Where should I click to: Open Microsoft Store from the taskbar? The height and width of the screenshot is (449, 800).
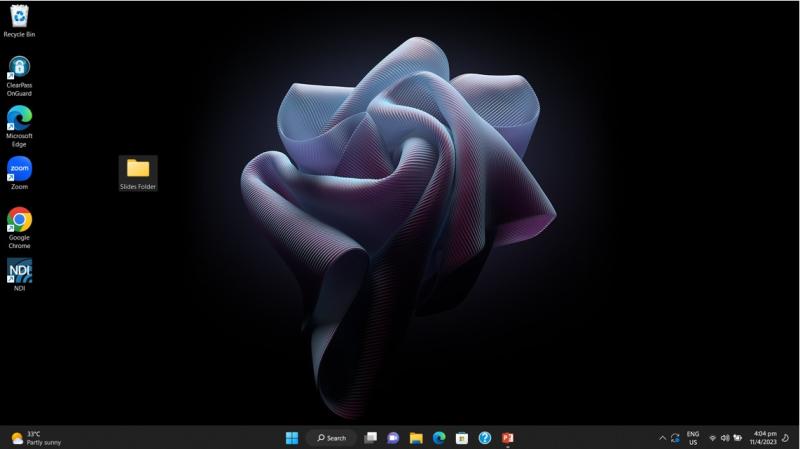point(462,438)
